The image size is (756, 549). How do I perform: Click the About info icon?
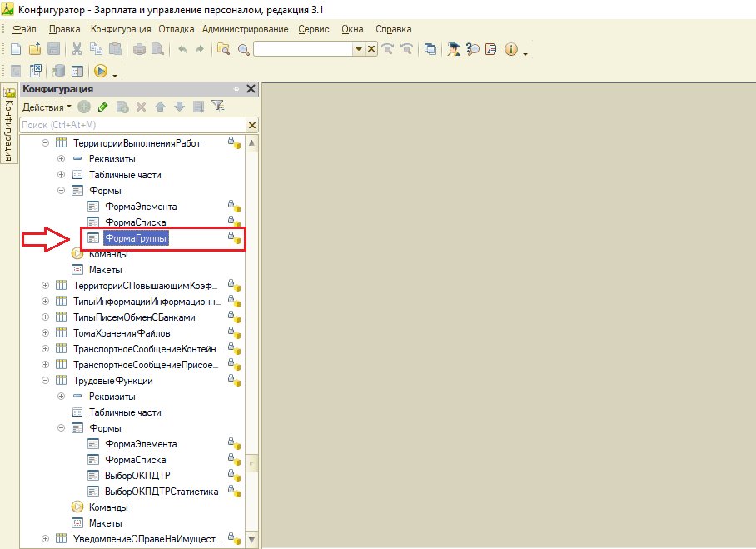pos(511,49)
